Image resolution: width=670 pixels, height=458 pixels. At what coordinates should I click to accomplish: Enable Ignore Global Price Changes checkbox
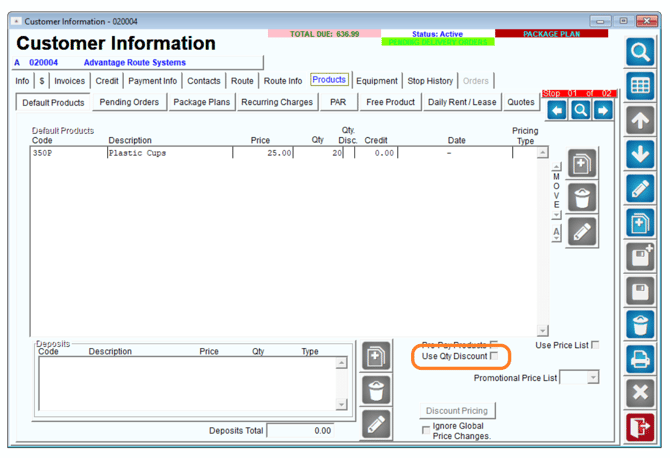(x=426, y=430)
